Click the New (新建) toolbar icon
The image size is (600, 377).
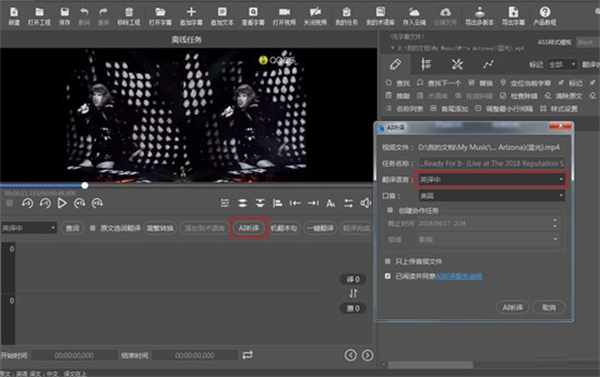[14, 16]
